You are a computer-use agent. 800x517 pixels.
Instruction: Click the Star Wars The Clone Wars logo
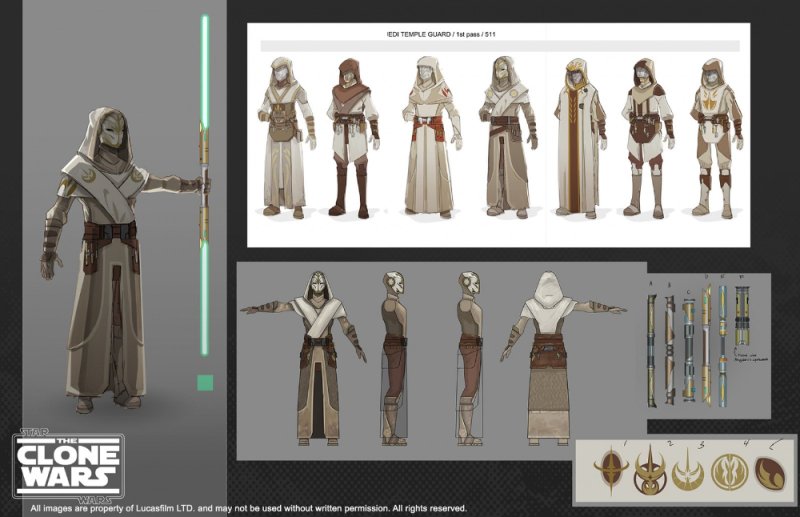point(68,466)
